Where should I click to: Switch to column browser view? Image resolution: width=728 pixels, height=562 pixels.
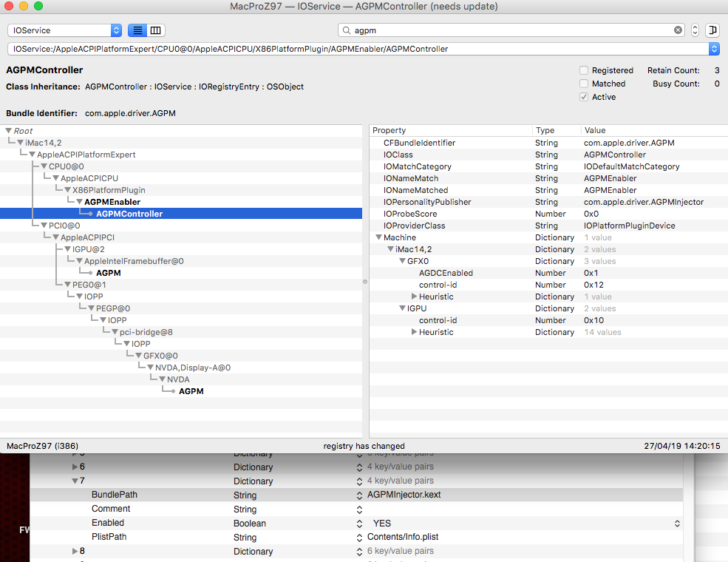coord(156,30)
